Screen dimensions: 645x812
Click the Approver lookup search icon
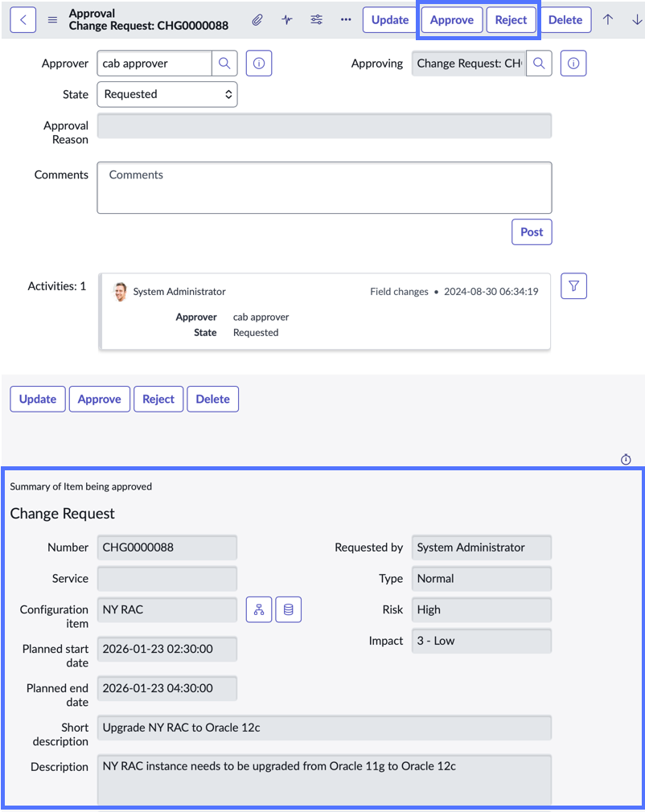[224, 64]
